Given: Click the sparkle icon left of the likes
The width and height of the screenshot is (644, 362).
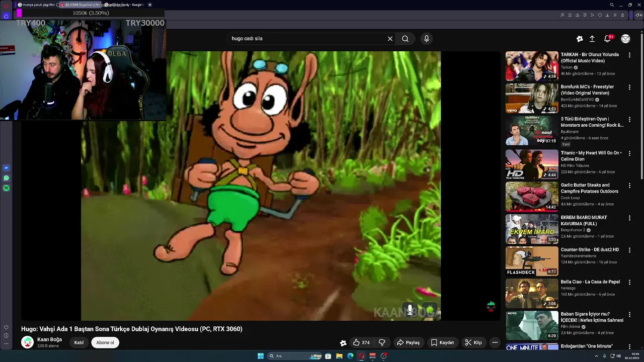Looking at the screenshot, I should (x=343, y=343).
